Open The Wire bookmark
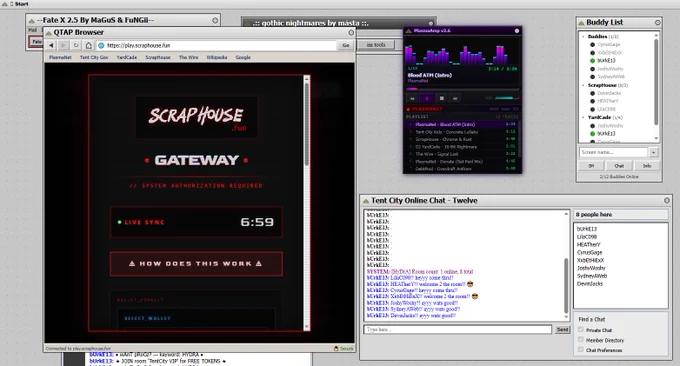Image resolution: width=680 pixels, height=366 pixels. (189, 57)
